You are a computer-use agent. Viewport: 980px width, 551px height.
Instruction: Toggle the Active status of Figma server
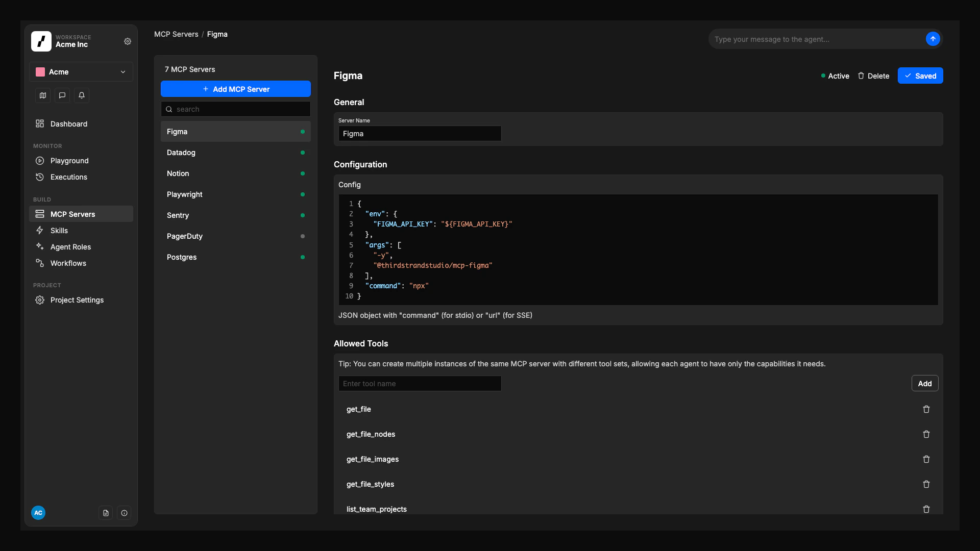click(x=835, y=76)
